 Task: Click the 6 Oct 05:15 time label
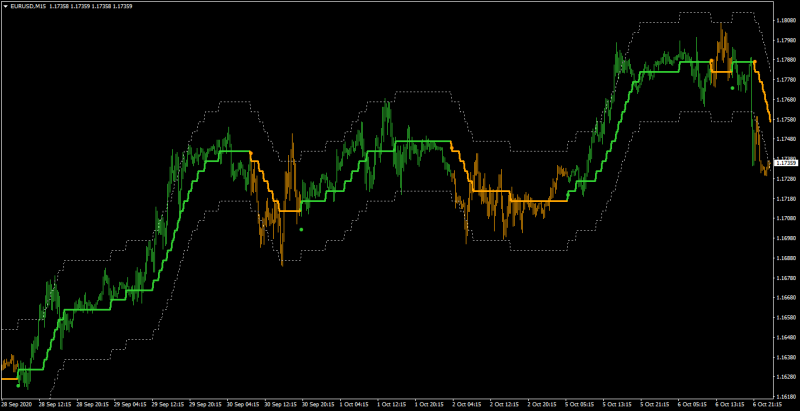[693, 403]
